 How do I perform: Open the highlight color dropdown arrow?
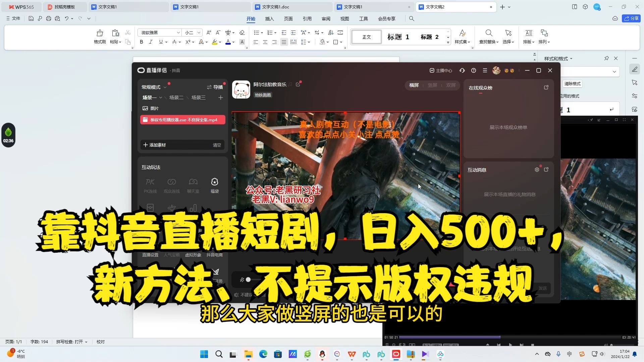(220, 42)
